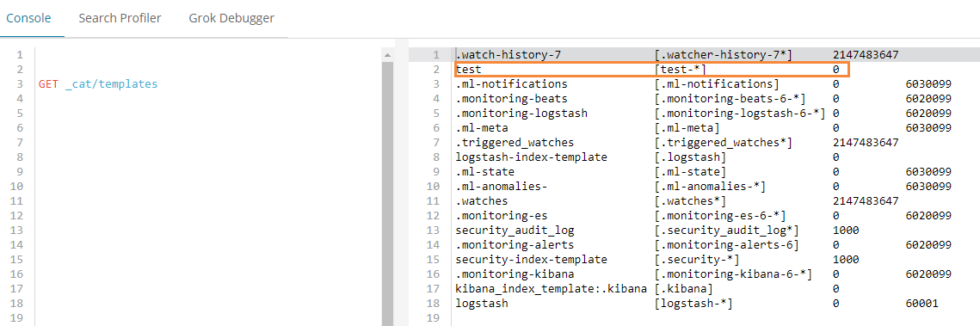Click the [test-*] index pattern
This screenshot has height=326, width=980.
click(x=680, y=70)
